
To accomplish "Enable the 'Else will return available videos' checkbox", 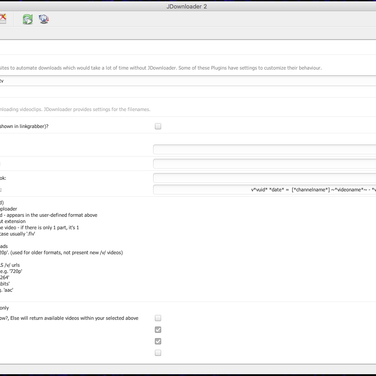I will point(158,318).
